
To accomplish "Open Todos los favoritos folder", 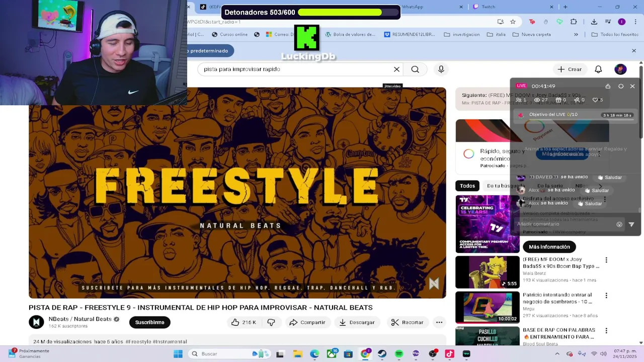I will click(x=615, y=35).
